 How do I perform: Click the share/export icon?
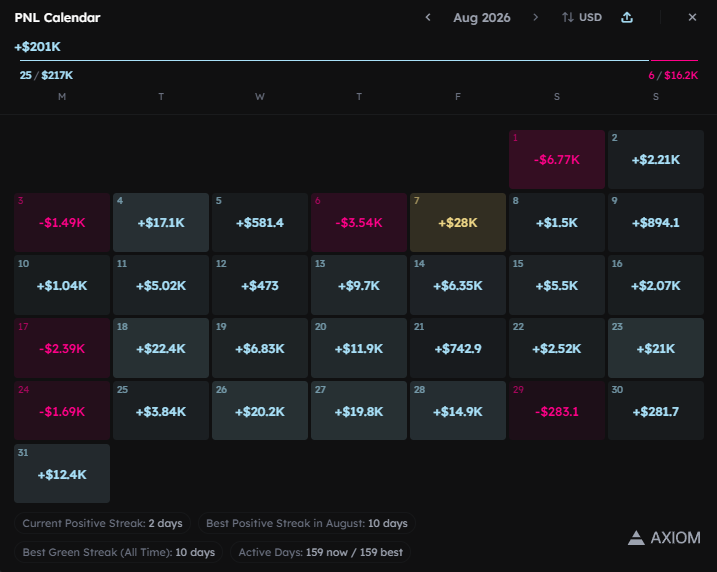point(627,17)
